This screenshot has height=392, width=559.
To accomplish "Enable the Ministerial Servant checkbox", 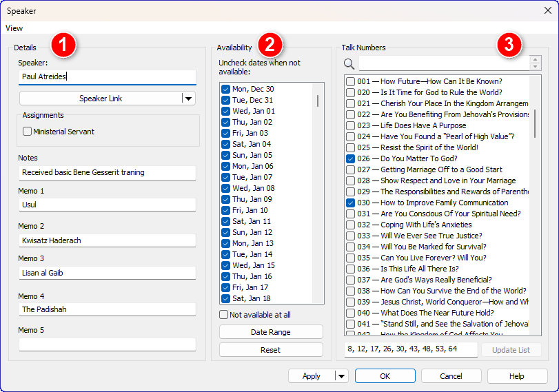I will click(28, 132).
